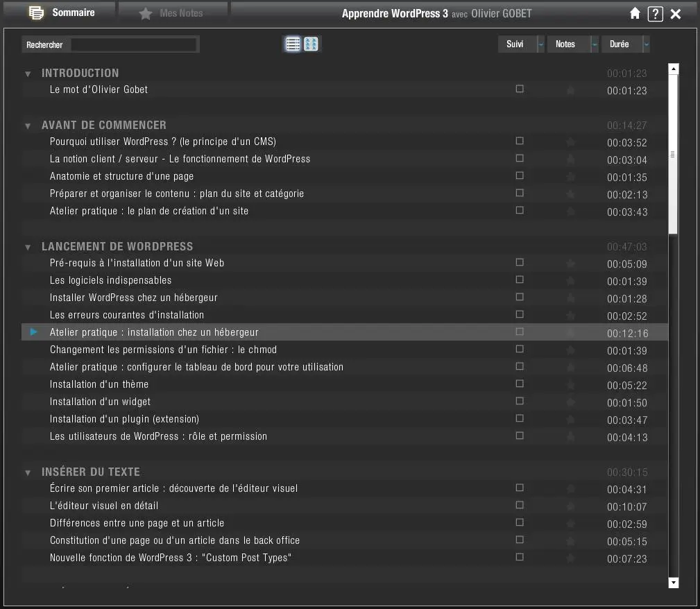Check Suivi box for L'éditeur visuel en détail
700x609 pixels.
tap(520, 505)
